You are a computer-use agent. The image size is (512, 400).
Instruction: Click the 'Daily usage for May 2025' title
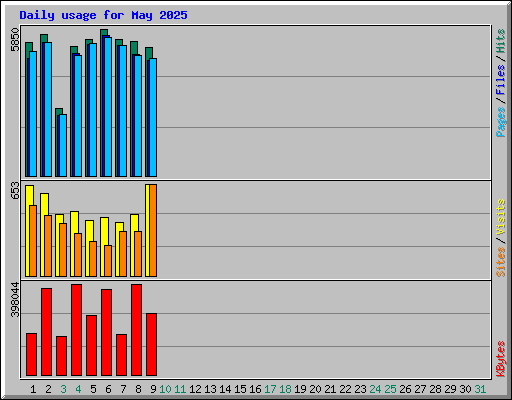click(x=103, y=15)
